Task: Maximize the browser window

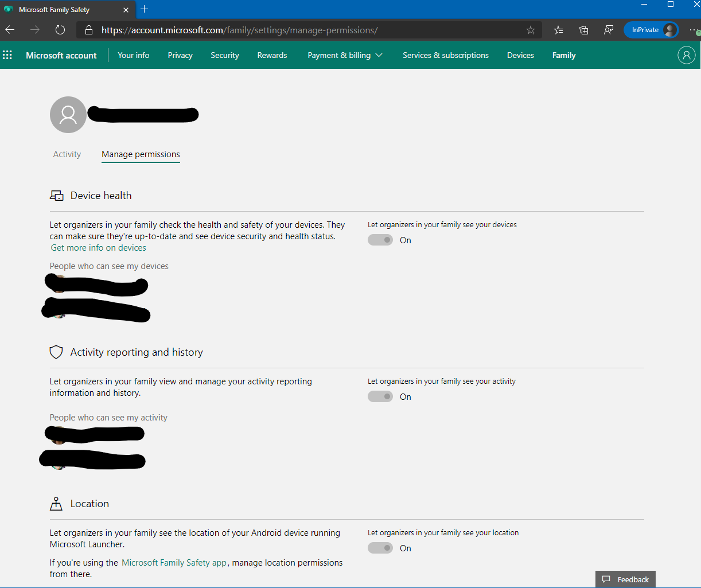Action: (x=671, y=5)
